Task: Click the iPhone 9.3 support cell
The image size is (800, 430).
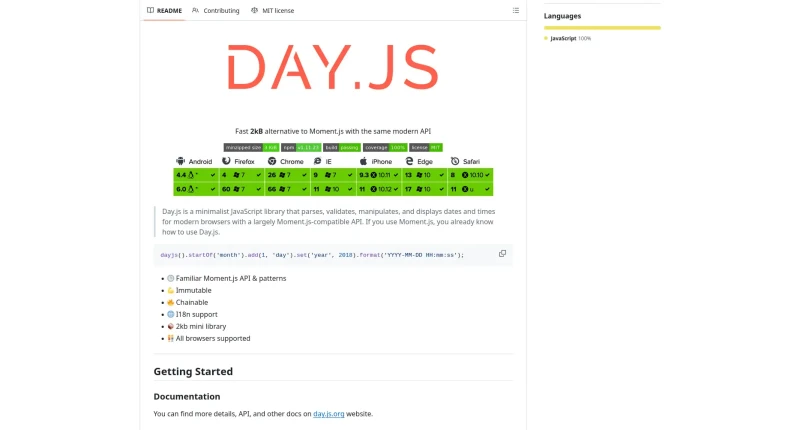Action: coord(379,175)
